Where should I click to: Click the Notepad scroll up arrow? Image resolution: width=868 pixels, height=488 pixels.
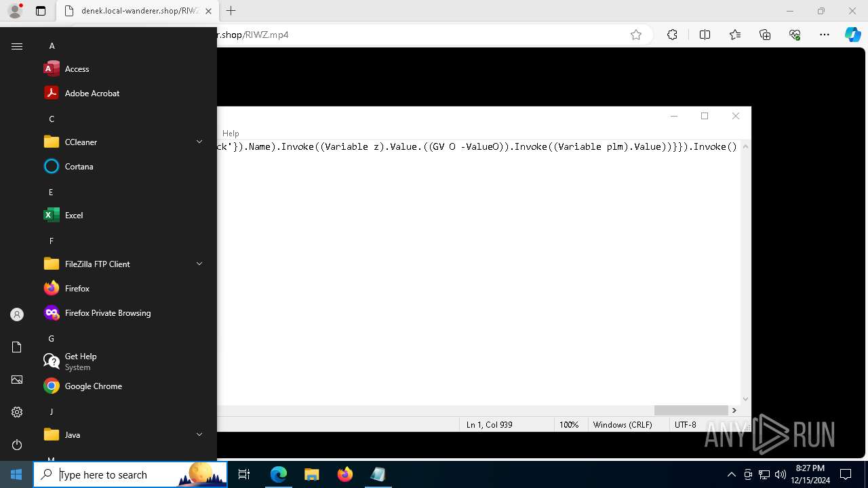[x=745, y=146]
